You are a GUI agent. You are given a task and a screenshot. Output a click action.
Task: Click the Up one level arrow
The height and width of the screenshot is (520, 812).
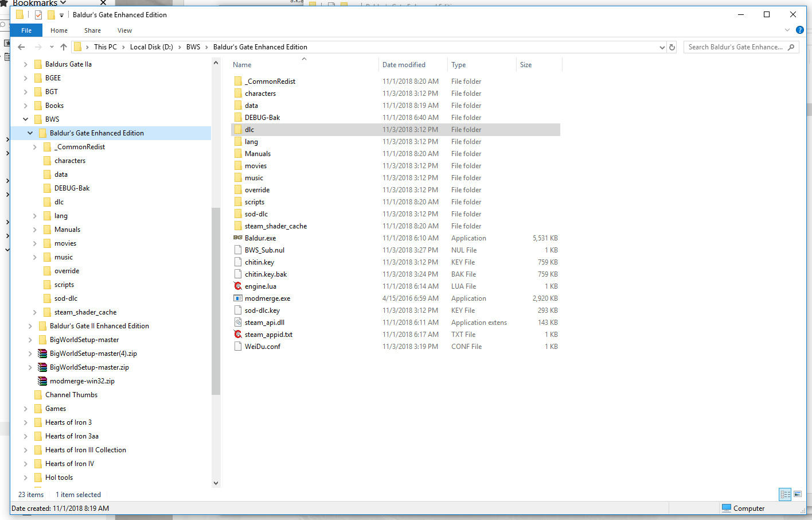64,47
